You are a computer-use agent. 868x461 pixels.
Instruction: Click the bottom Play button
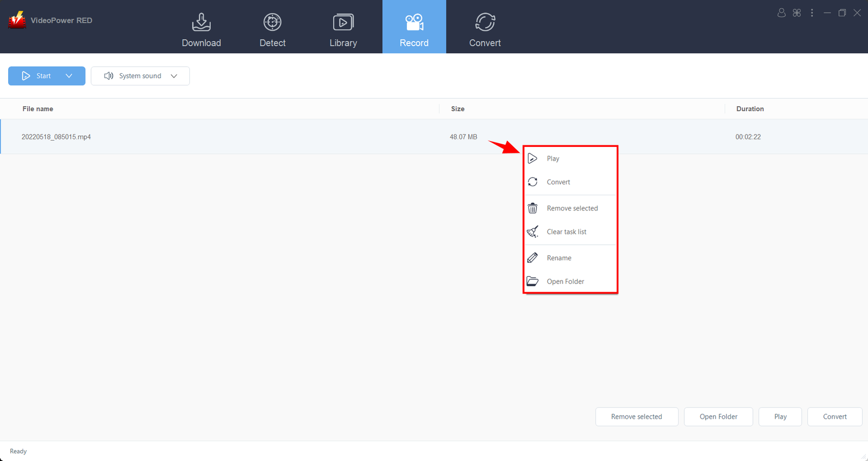click(780, 417)
